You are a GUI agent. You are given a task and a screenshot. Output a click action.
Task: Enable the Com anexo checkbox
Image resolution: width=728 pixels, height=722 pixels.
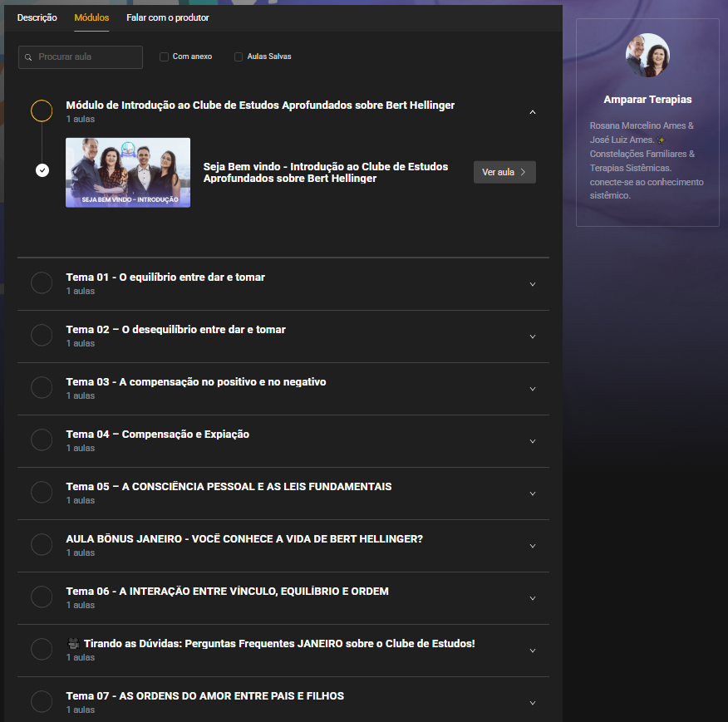[164, 56]
